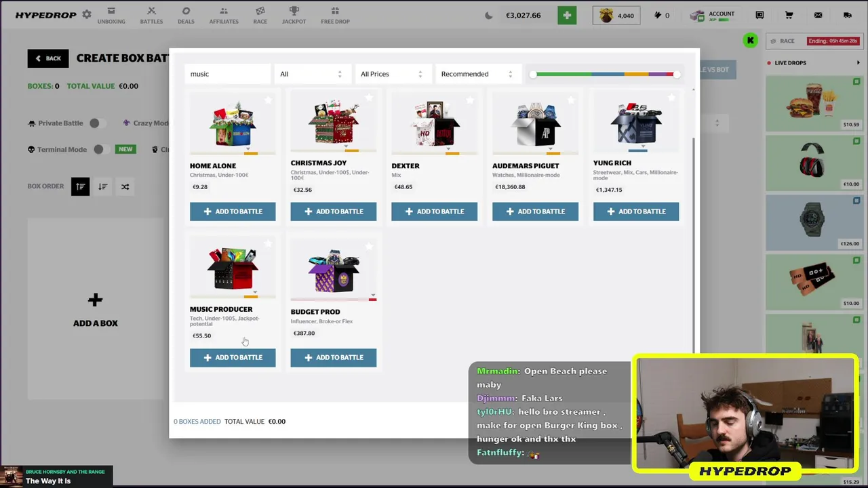
Task: Open the mail envelope icon
Action: pos(818,15)
